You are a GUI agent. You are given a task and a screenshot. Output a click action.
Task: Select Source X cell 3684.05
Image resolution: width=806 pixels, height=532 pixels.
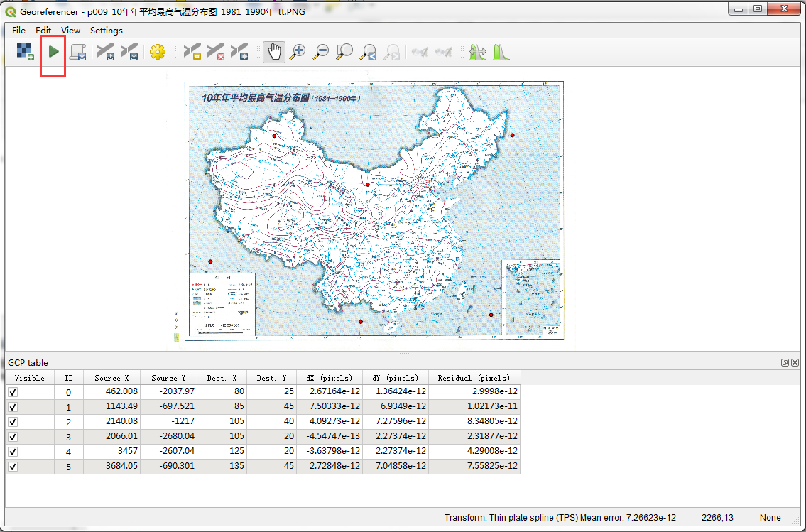click(111, 466)
